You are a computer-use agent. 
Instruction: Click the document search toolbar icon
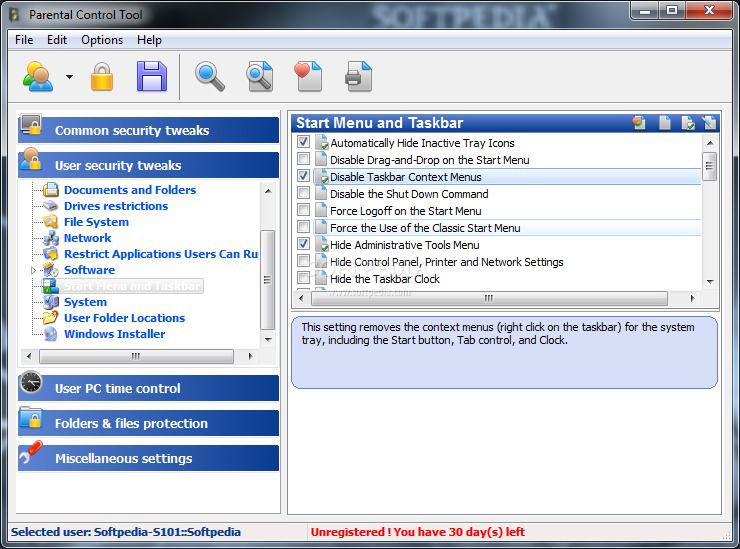pos(260,76)
